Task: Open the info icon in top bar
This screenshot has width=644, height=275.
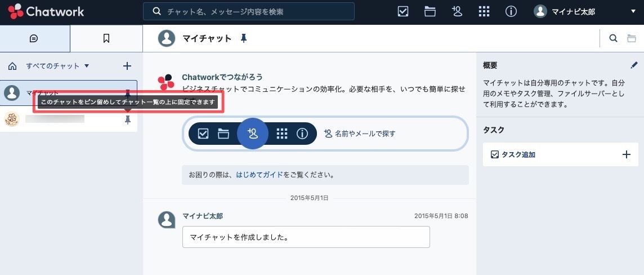Action: point(511,11)
